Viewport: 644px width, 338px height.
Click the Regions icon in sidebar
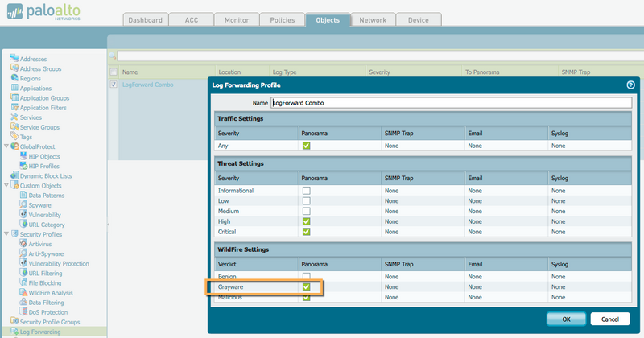(14, 79)
